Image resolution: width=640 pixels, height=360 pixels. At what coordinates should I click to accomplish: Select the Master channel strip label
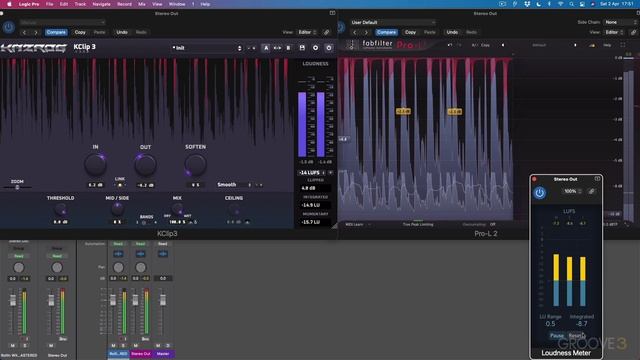pos(163,354)
